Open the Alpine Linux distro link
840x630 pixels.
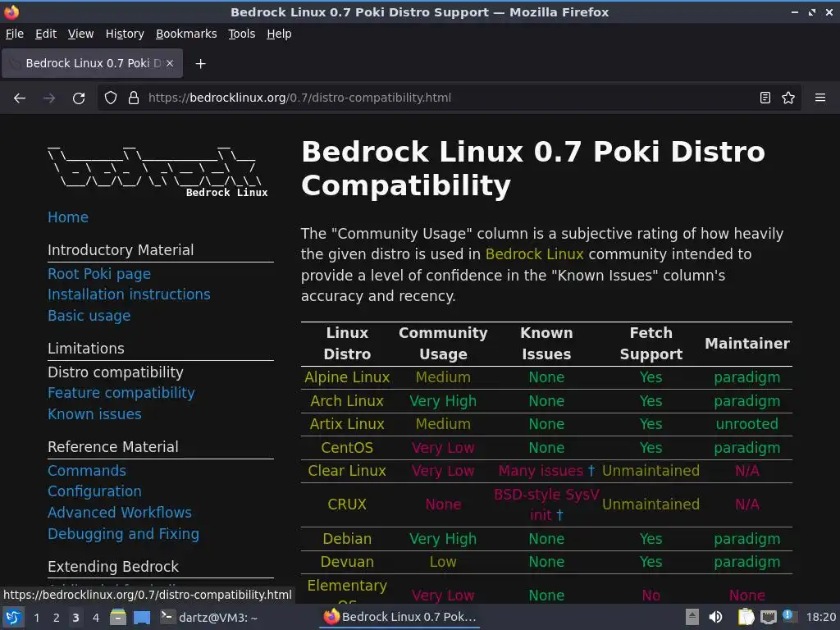pyautogui.click(x=347, y=377)
